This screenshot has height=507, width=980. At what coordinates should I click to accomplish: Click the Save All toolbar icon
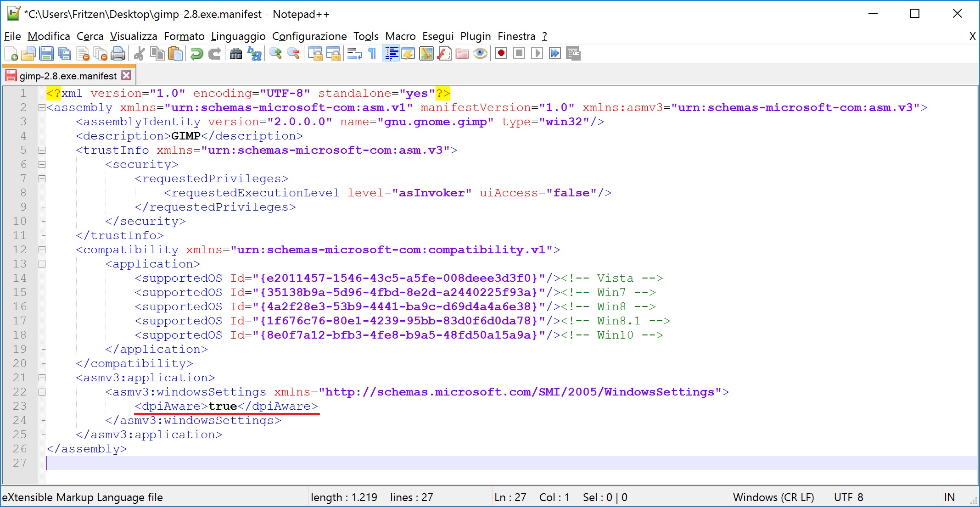64,54
